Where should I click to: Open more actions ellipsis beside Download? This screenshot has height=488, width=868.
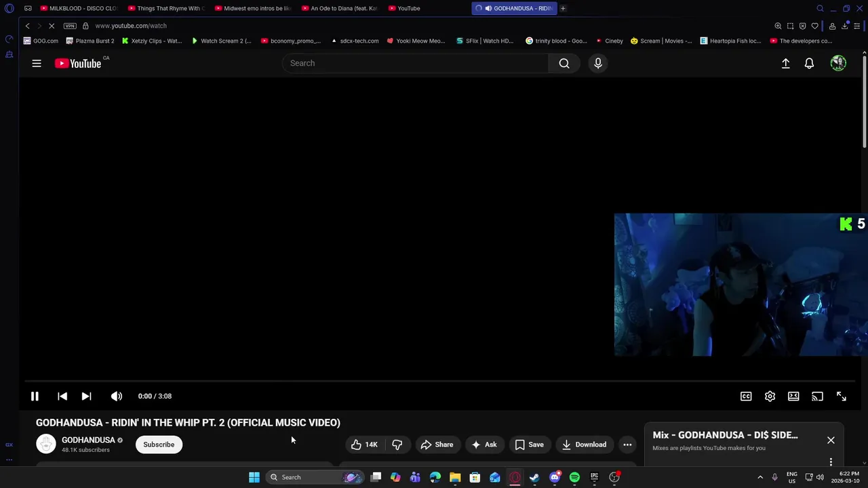(627, 445)
